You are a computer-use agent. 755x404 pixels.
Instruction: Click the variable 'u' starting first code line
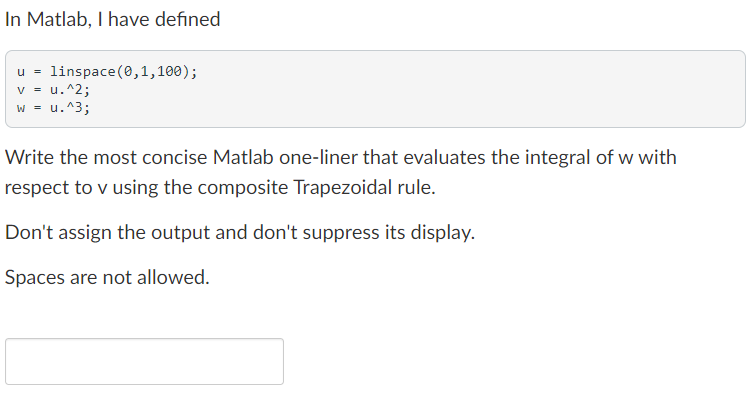(21, 72)
